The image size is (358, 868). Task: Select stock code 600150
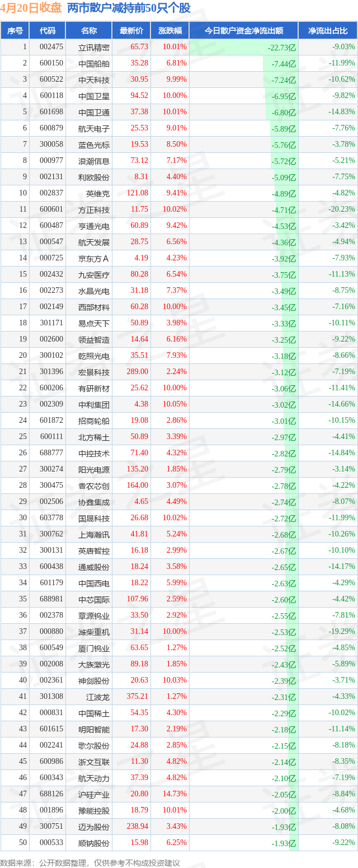[x=51, y=63]
